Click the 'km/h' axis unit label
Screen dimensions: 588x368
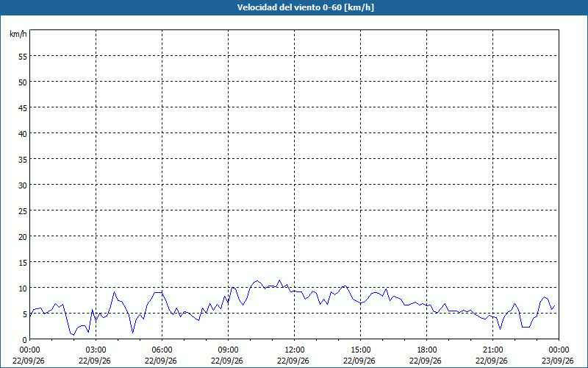coord(18,34)
